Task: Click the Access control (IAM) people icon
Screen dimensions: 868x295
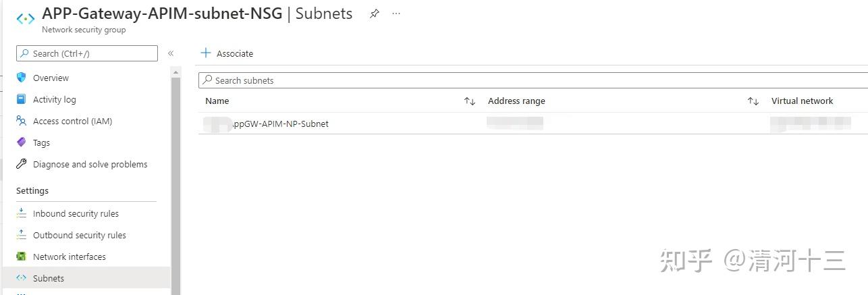Action: click(x=22, y=121)
